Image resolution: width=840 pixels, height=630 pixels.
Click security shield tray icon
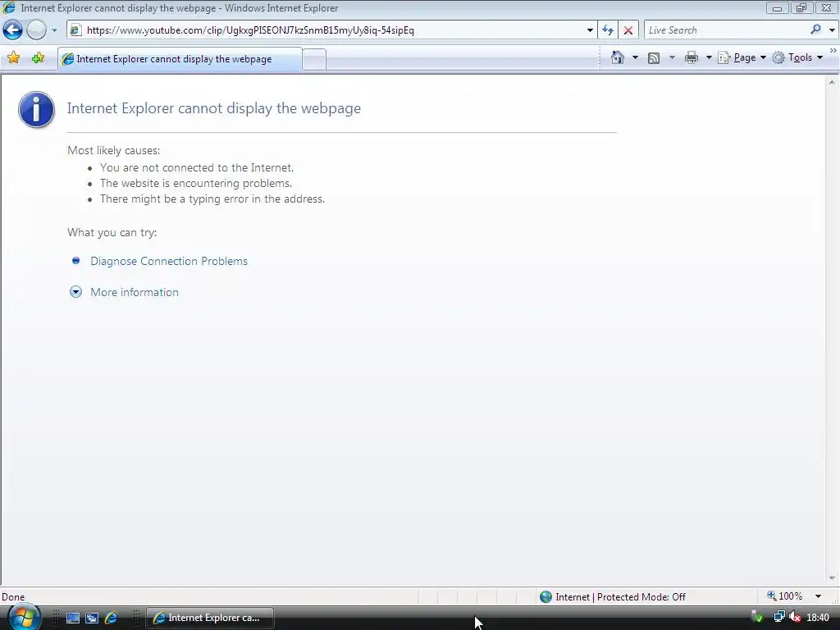point(757,617)
